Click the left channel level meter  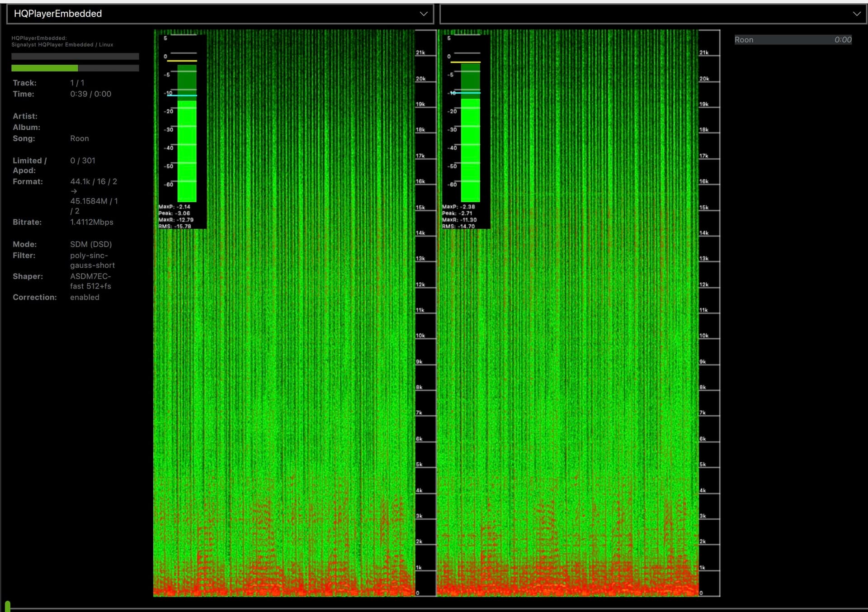click(x=187, y=136)
